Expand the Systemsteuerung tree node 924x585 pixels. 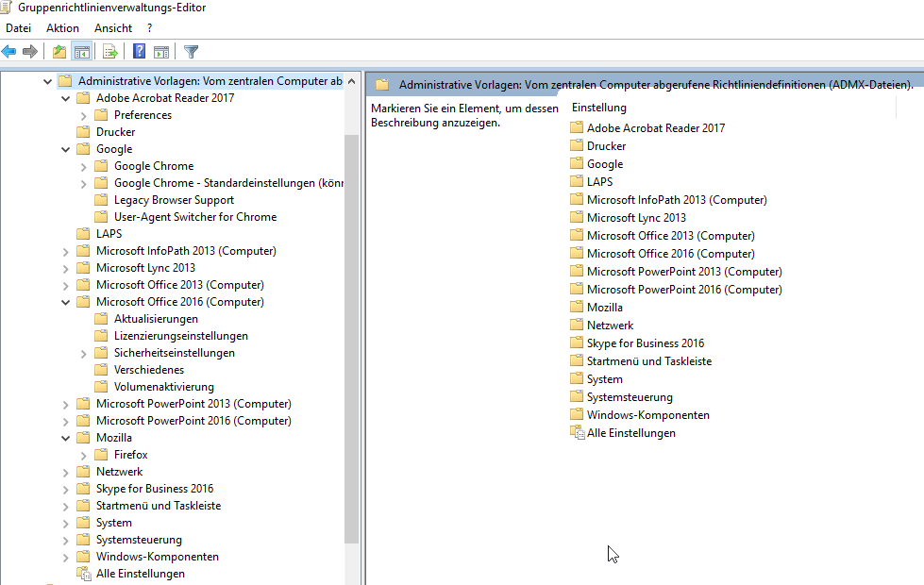pyautogui.click(x=65, y=541)
